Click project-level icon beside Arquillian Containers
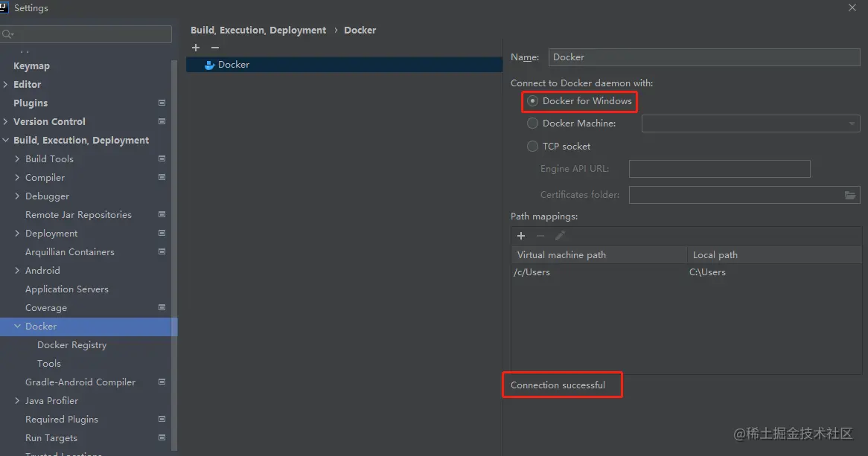Image resolution: width=868 pixels, height=456 pixels. (162, 251)
